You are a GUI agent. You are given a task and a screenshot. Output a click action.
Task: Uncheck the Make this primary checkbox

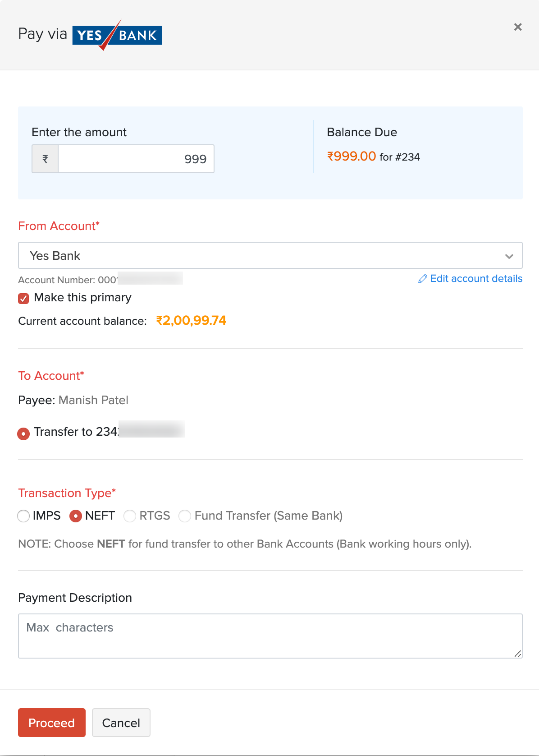tap(23, 298)
